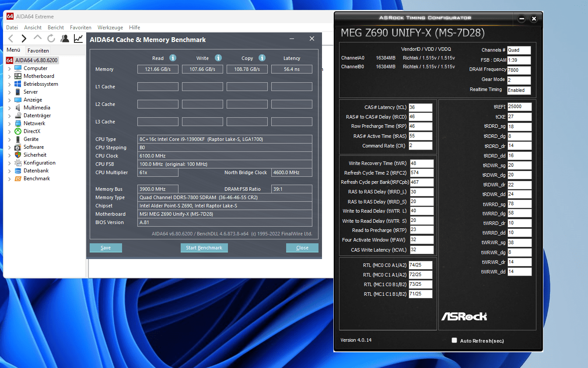The width and height of the screenshot is (588, 368).
Task: Click the Memory Latency result 56.4 ns
Action: pyautogui.click(x=292, y=69)
